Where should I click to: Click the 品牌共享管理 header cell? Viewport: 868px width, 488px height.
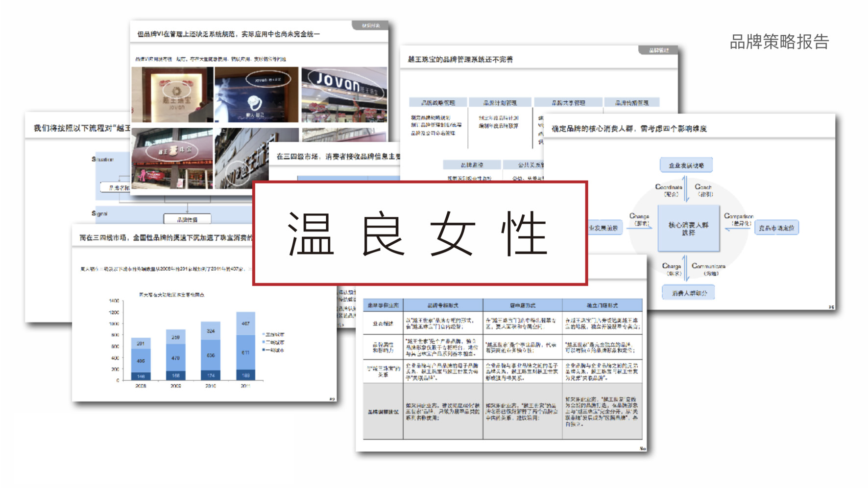pyautogui.click(x=568, y=103)
